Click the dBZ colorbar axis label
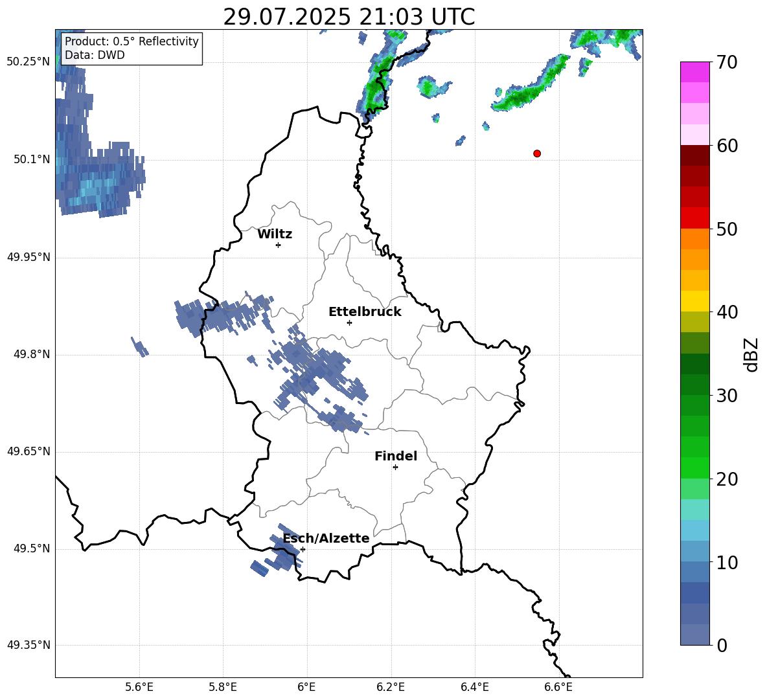Screen dimensions: 767x700 coord(751,354)
